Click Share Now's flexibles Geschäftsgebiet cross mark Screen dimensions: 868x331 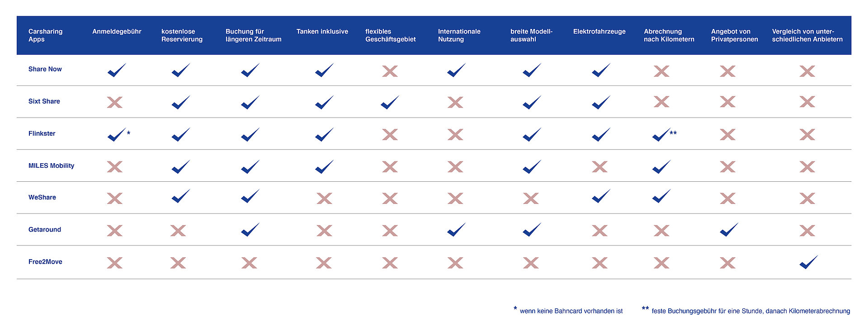[x=390, y=71]
